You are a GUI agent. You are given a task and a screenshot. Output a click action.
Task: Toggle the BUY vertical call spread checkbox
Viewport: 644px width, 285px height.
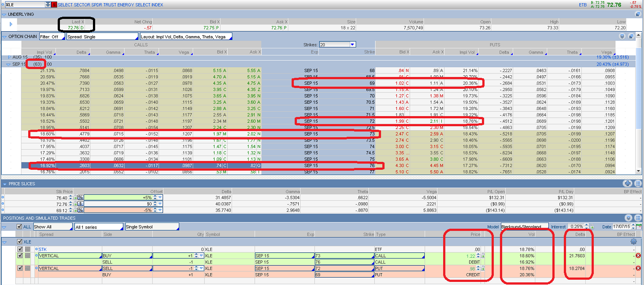click(x=19, y=256)
